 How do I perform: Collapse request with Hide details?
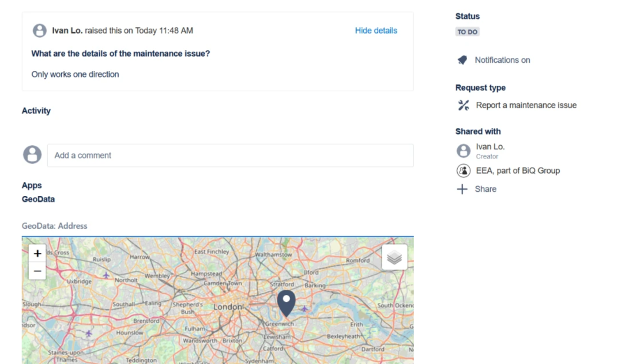(376, 31)
